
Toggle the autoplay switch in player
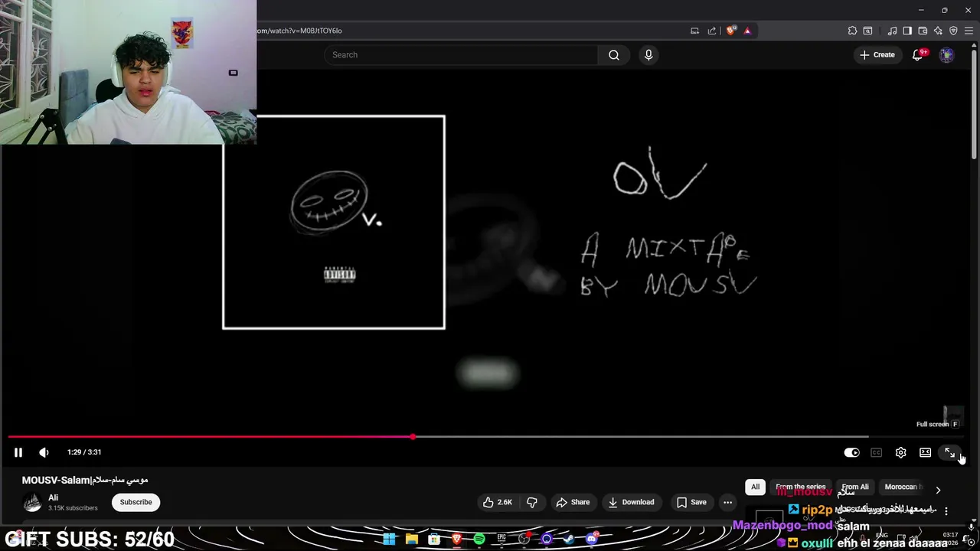click(x=851, y=452)
